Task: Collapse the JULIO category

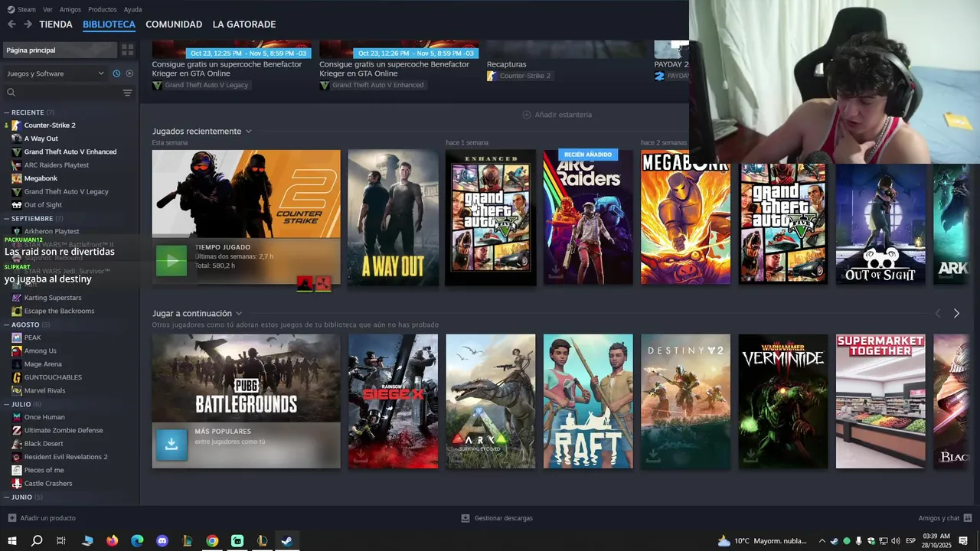Action: pyautogui.click(x=7, y=404)
